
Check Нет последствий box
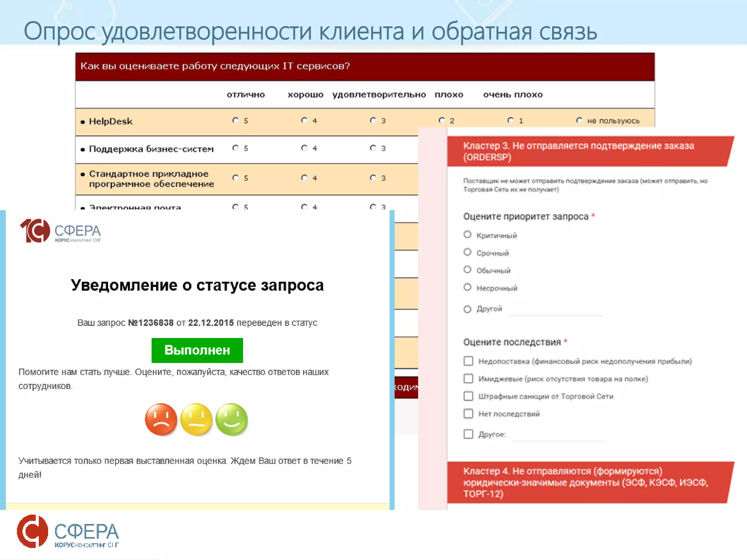(x=468, y=413)
